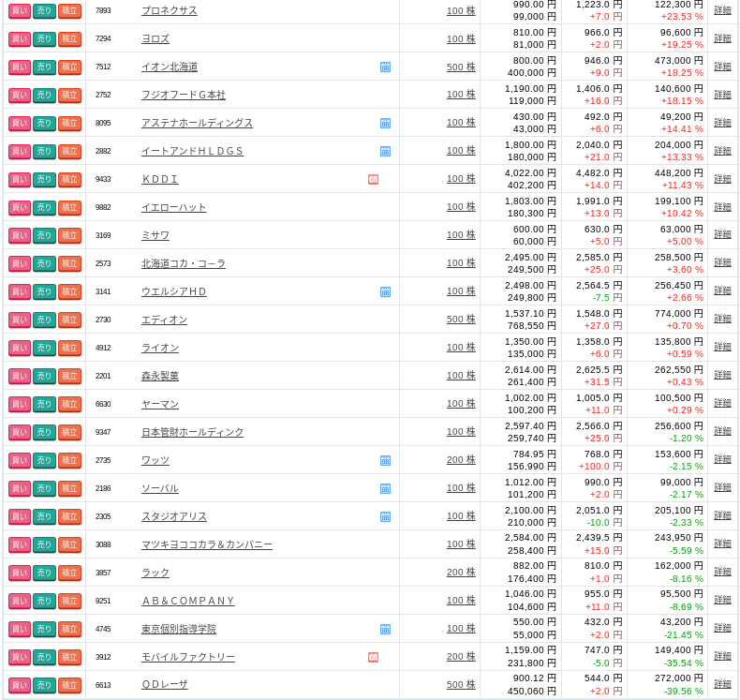Select stock code 9433 in KDDI row

tap(103, 179)
